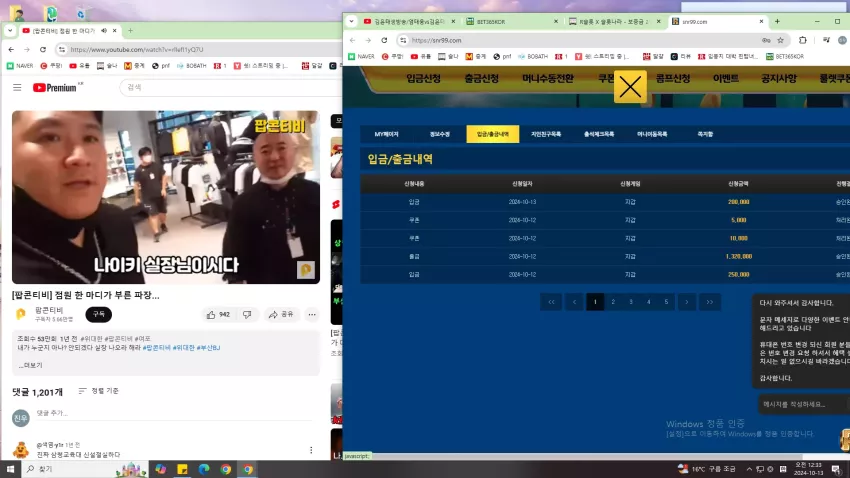The height and width of the screenshot is (478, 850).
Task: Switch to the BET365KOR tab
Action: [512, 22]
